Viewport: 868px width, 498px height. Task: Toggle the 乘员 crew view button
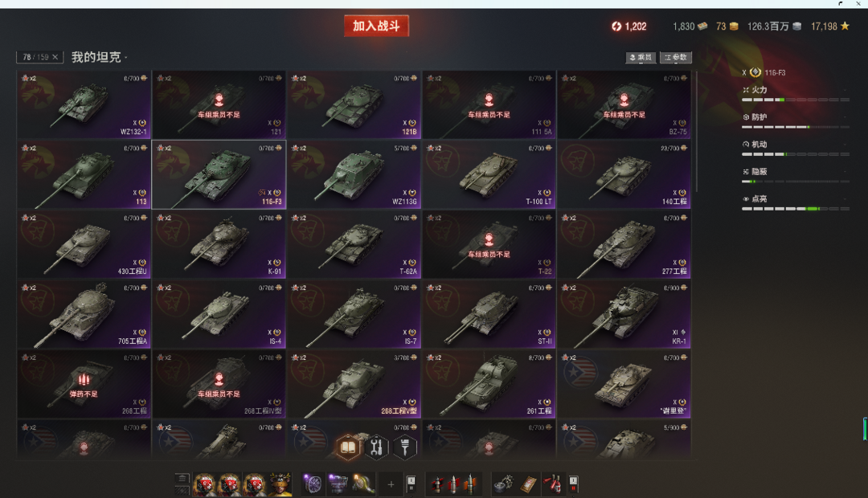[x=641, y=57]
